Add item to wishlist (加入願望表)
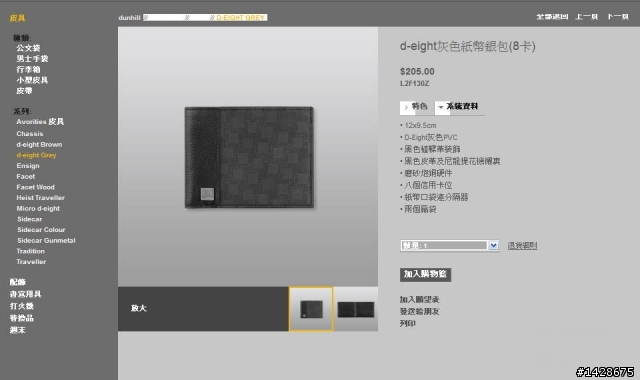Screen dimensions: 640x380 point(420,300)
